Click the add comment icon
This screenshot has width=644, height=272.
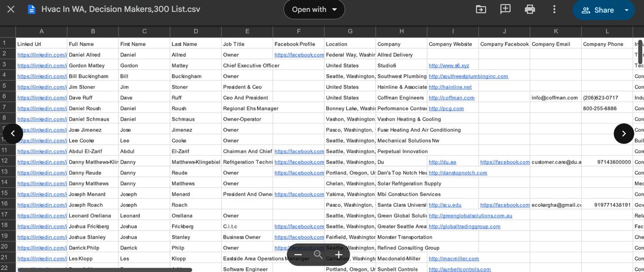point(505,9)
